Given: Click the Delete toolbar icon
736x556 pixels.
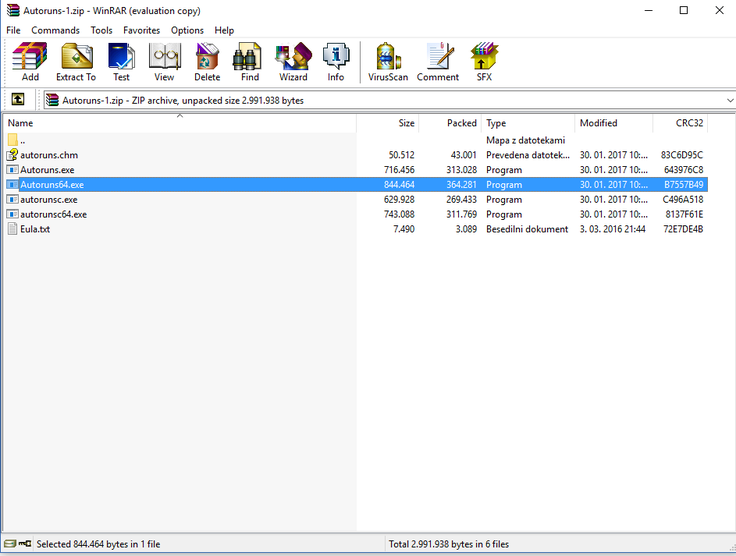Looking at the screenshot, I should (x=207, y=56).
